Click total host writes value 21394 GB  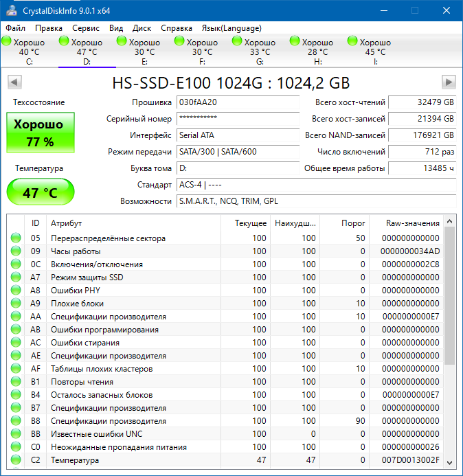coord(422,119)
